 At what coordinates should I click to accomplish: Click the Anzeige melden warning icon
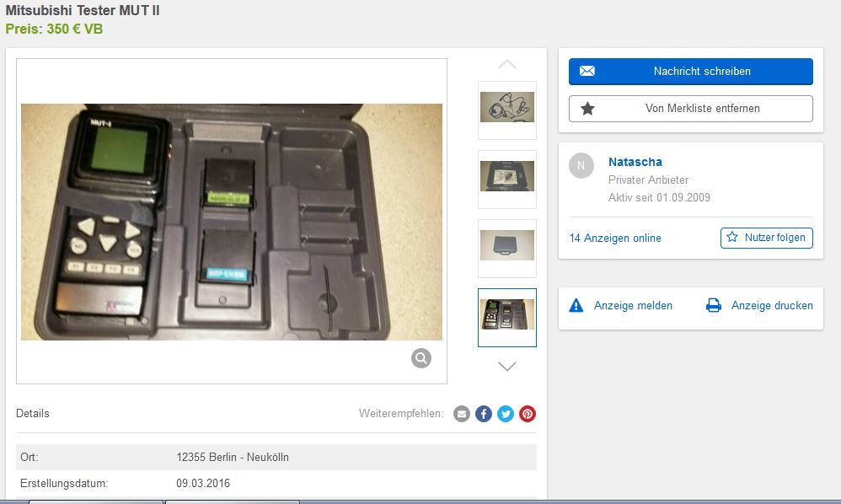pyautogui.click(x=576, y=306)
